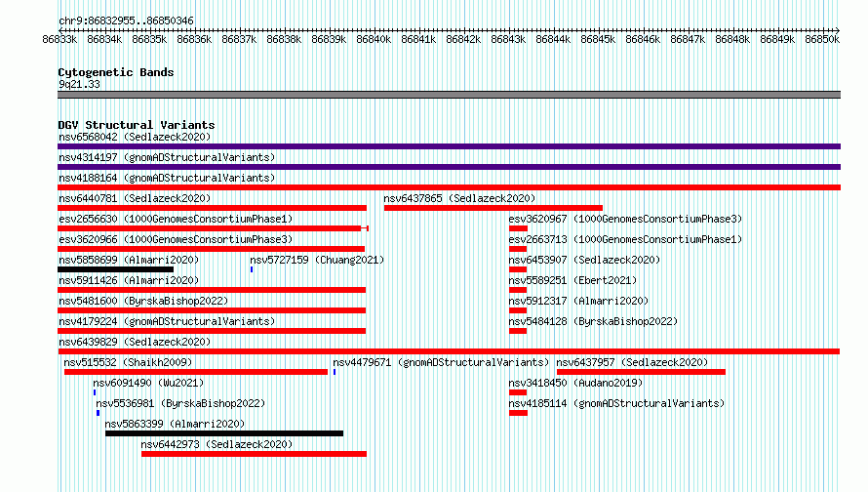This screenshot has width=868, height=492.
Task: Select the nsv6440781 (Sedlazeck2020) label
Action: pyautogui.click(x=135, y=198)
